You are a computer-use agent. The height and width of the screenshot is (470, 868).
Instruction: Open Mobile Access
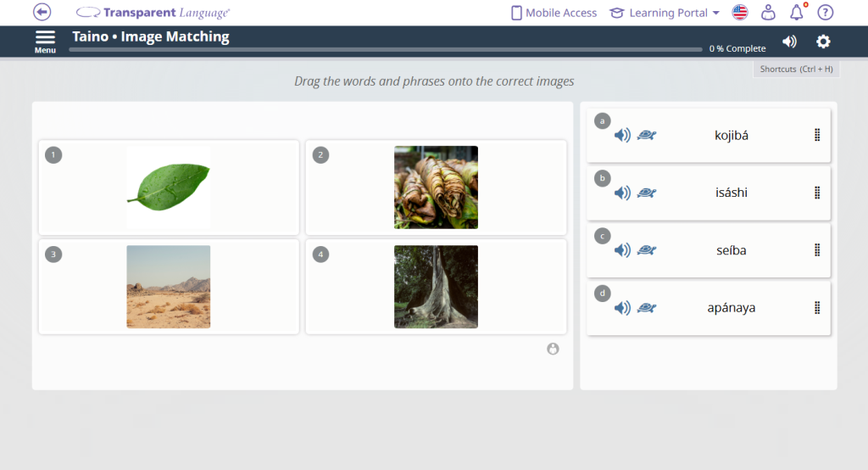(554, 13)
